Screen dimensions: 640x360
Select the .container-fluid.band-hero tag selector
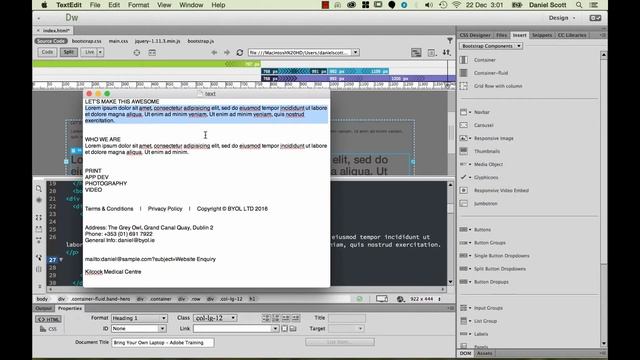(x=100, y=299)
